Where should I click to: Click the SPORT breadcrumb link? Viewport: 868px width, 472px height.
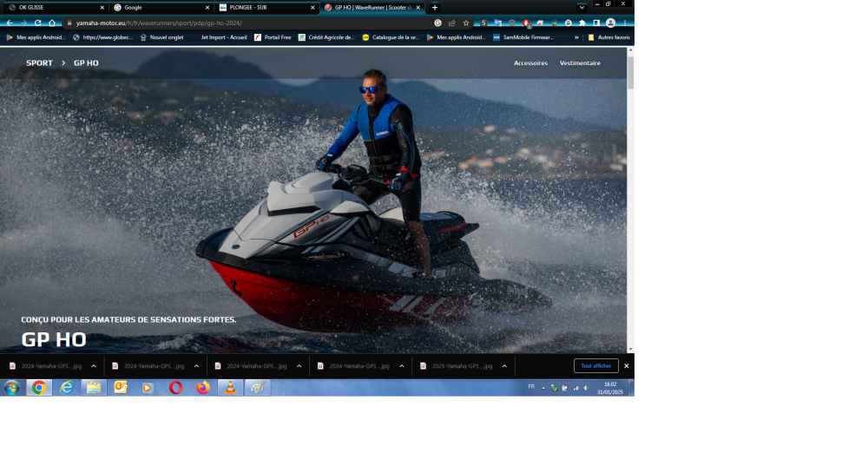[x=39, y=63]
